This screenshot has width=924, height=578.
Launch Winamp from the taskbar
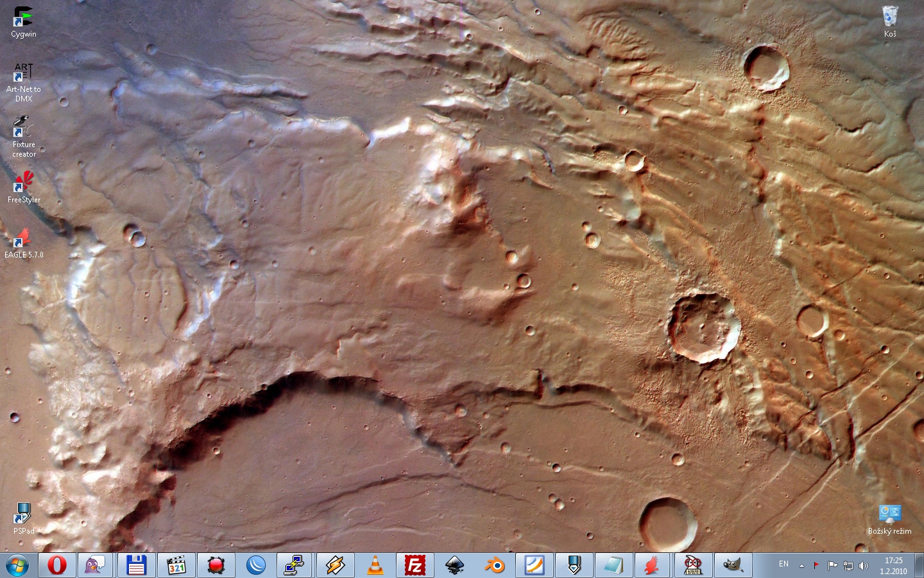coord(335,565)
